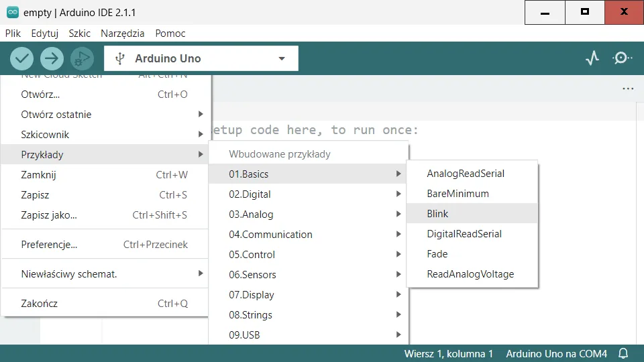Image resolution: width=644 pixels, height=362 pixels.
Task: Open the DigitalReadSerial example
Action: point(472,234)
